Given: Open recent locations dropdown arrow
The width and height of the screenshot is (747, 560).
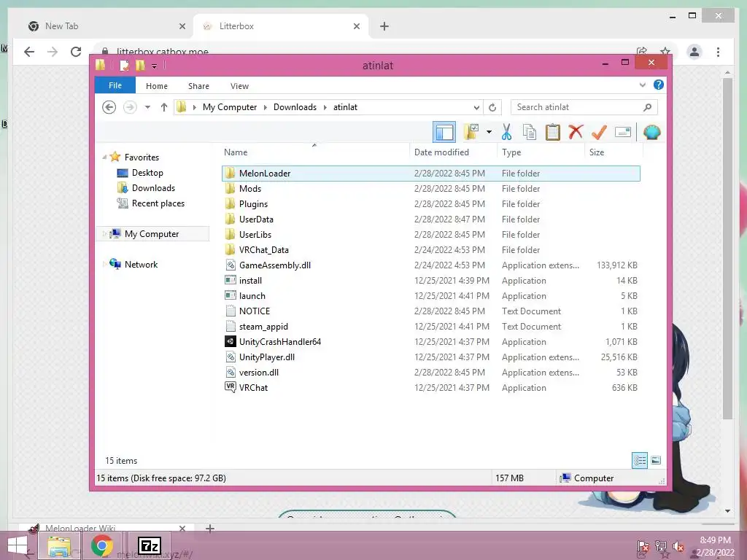Looking at the screenshot, I should (147, 107).
